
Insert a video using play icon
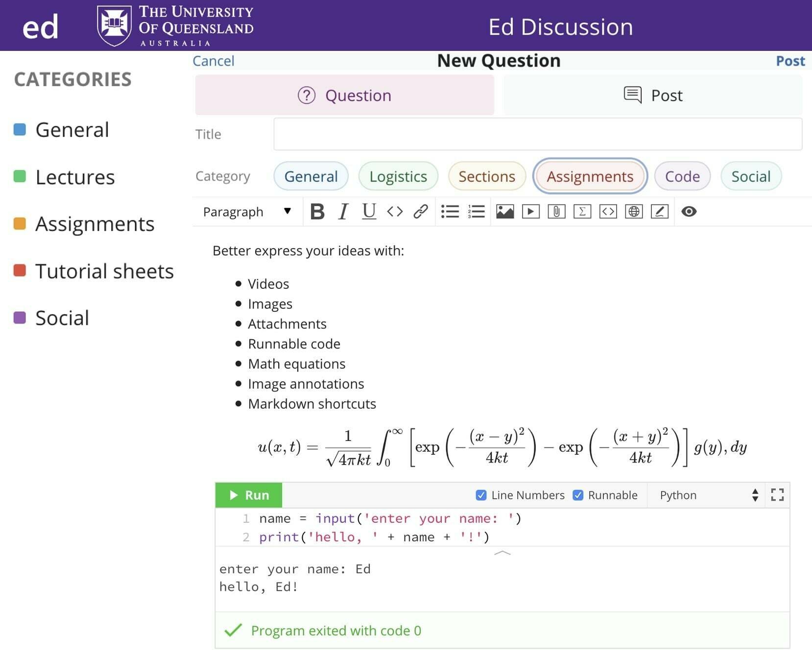point(531,212)
